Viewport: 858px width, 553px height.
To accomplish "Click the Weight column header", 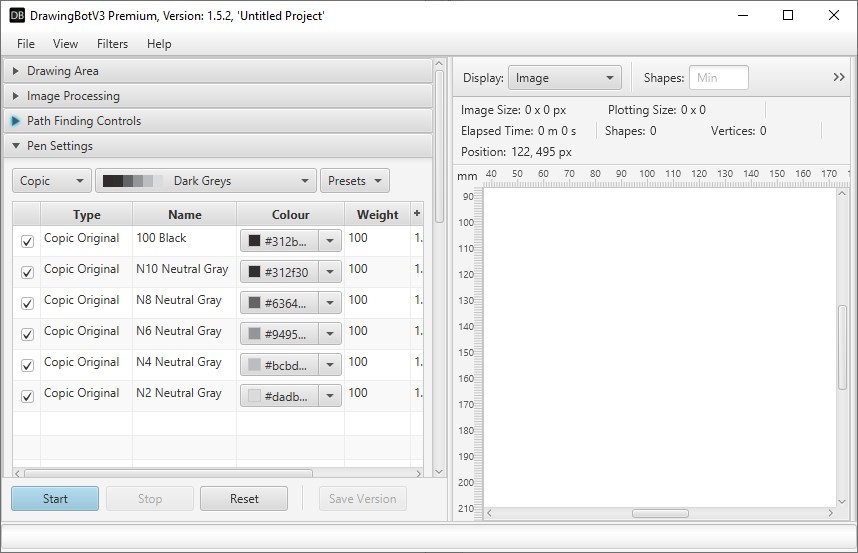I will (378, 214).
